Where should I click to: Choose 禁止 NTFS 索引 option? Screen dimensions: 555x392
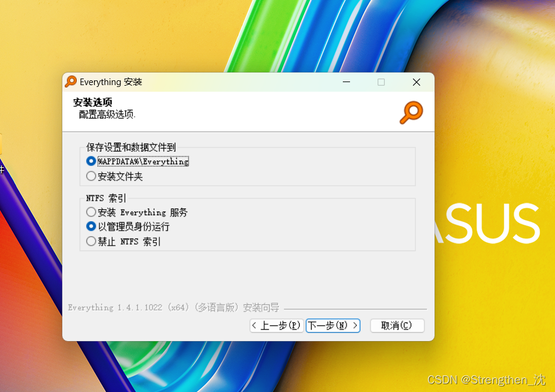pos(91,241)
